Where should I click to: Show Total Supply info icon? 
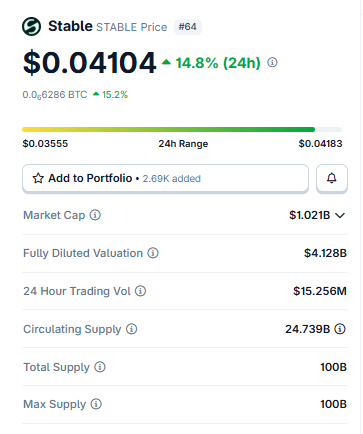(100, 367)
